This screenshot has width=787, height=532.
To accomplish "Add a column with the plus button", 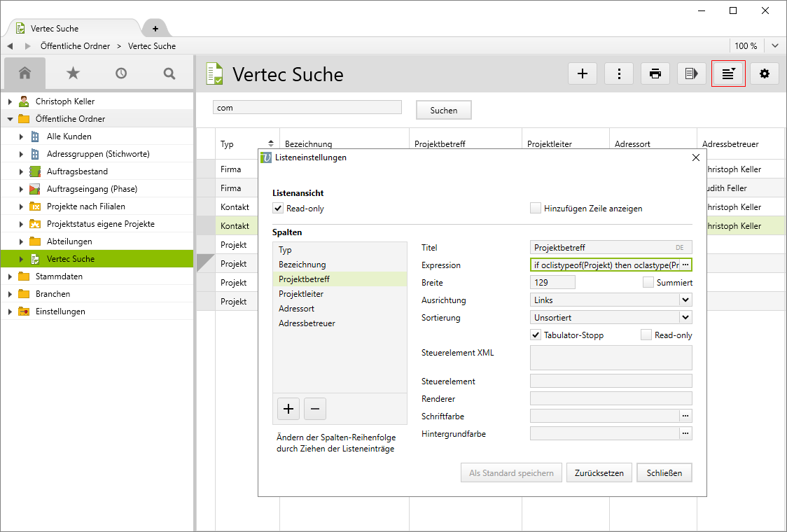I will [x=288, y=409].
